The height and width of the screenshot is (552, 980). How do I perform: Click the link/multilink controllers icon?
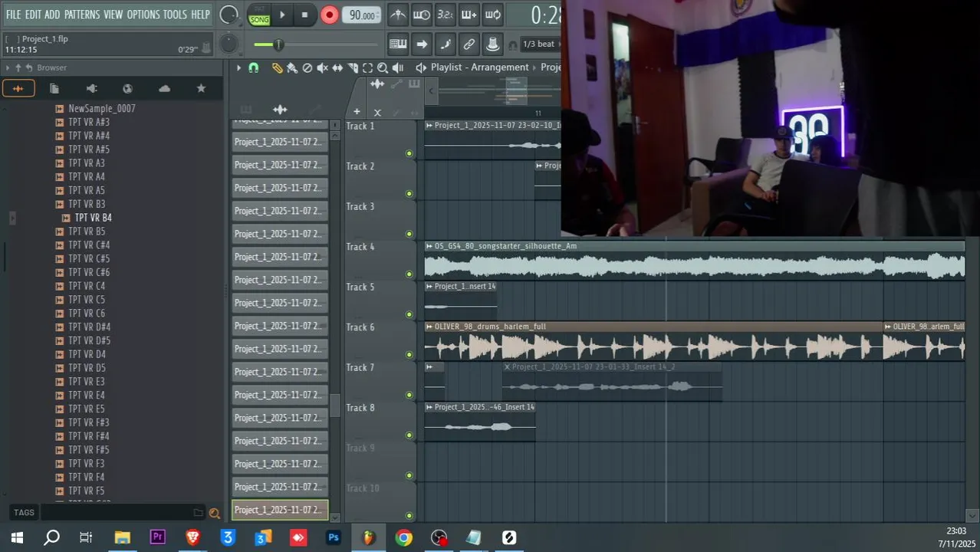point(469,44)
